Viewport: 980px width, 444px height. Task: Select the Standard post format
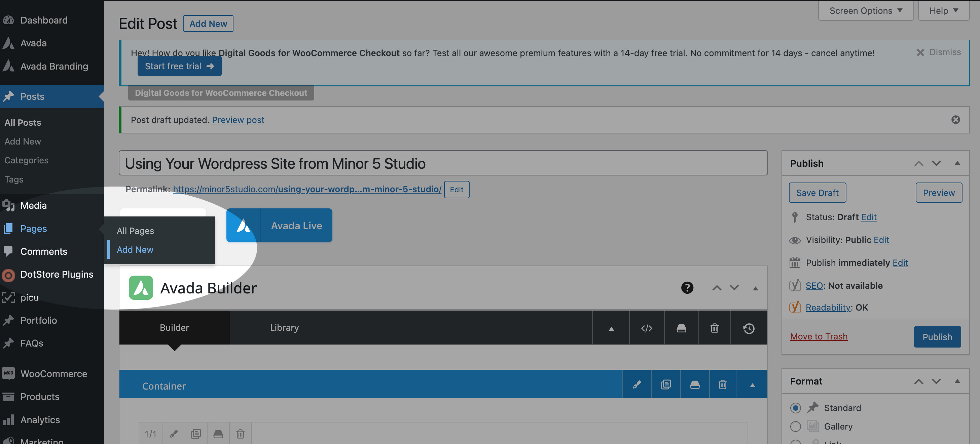(x=795, y=408)
